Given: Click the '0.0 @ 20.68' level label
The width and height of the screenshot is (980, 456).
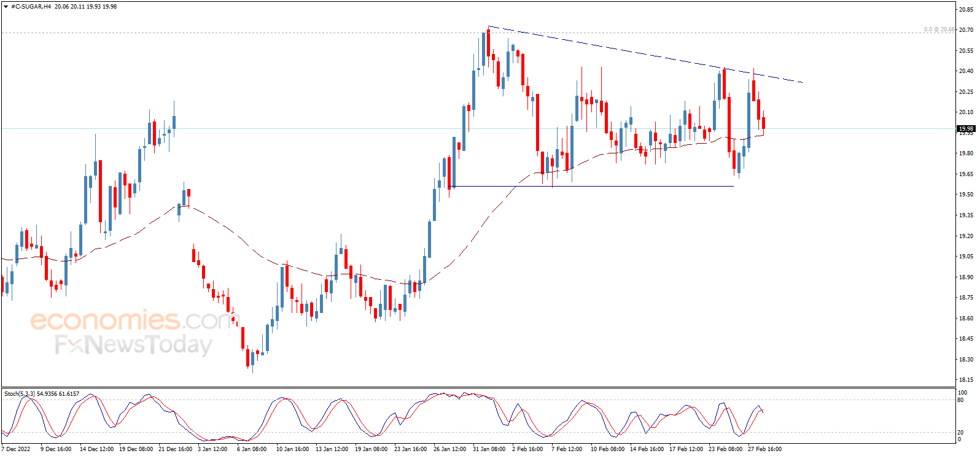Looking at the screenshot, I should tap(939, 29).
